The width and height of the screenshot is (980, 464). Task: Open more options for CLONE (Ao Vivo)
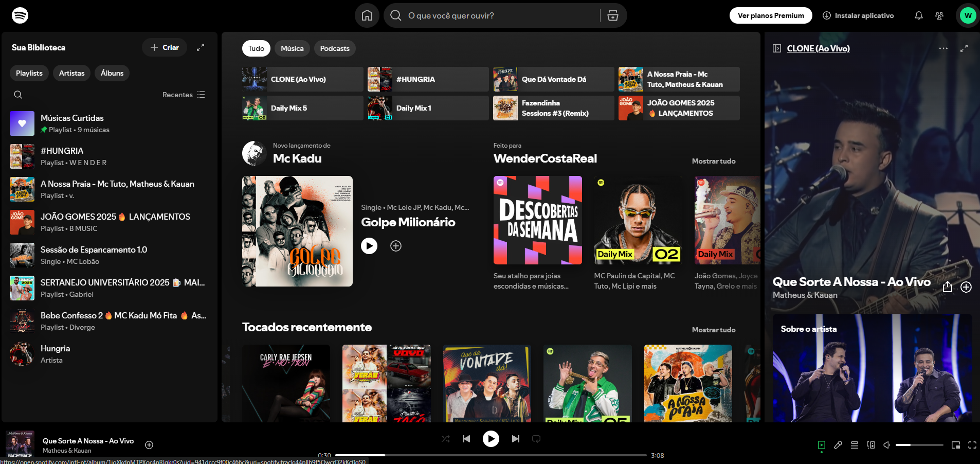943,48
